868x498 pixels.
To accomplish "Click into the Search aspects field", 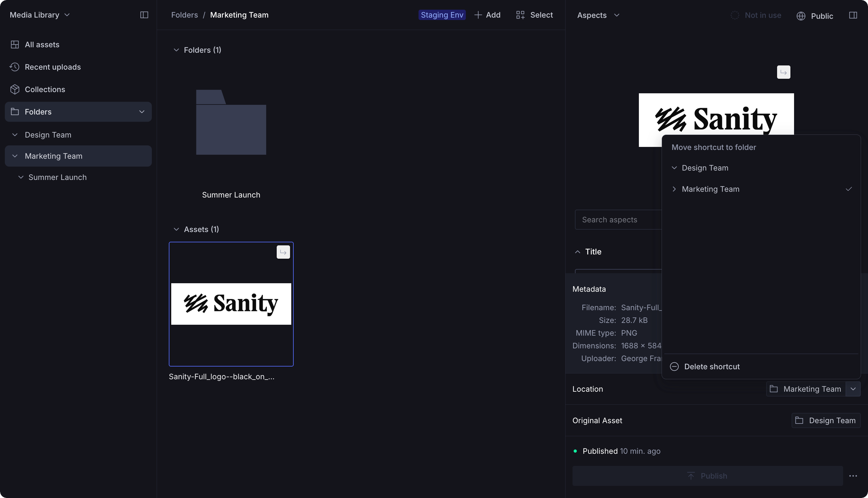I will coord(619,220).
